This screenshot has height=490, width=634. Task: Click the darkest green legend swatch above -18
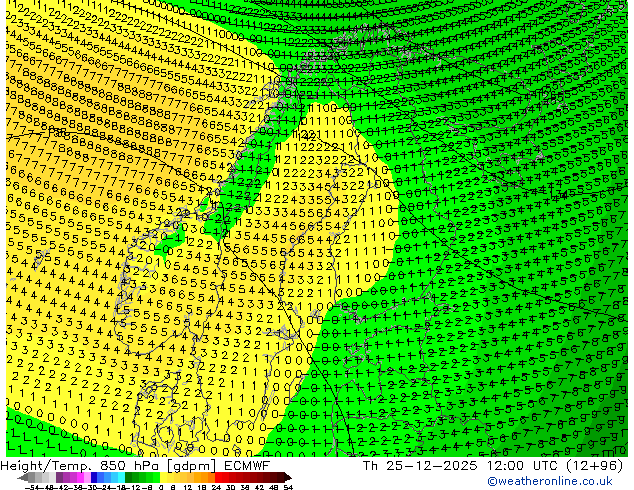tap(129, 478)
